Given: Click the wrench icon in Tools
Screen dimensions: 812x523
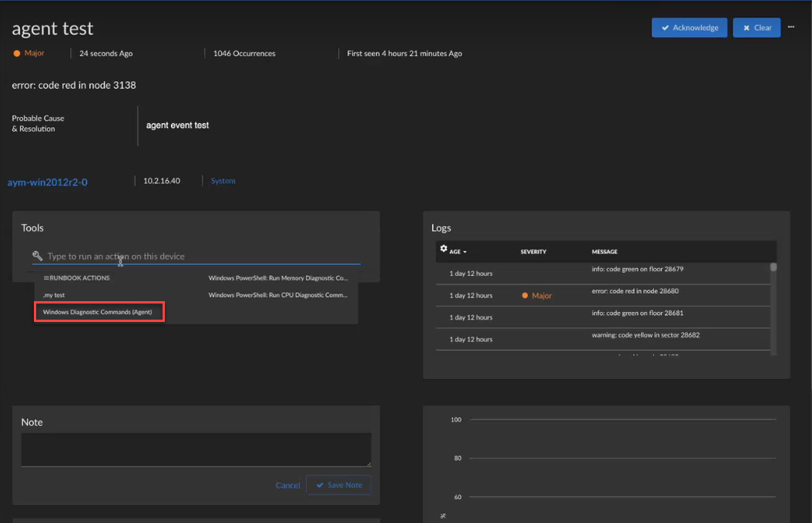Looking at the screenshot, I should tap(37, 256).
